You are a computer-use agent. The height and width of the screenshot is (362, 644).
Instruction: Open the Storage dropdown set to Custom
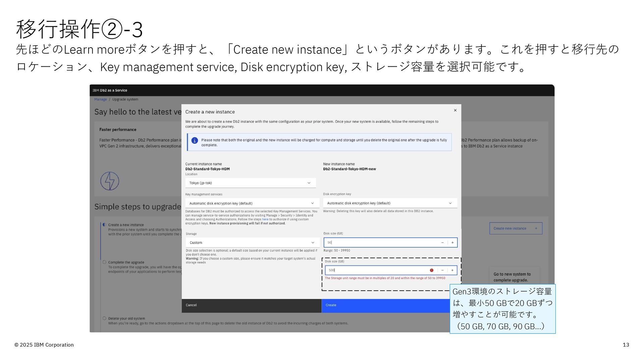[252, 243]
